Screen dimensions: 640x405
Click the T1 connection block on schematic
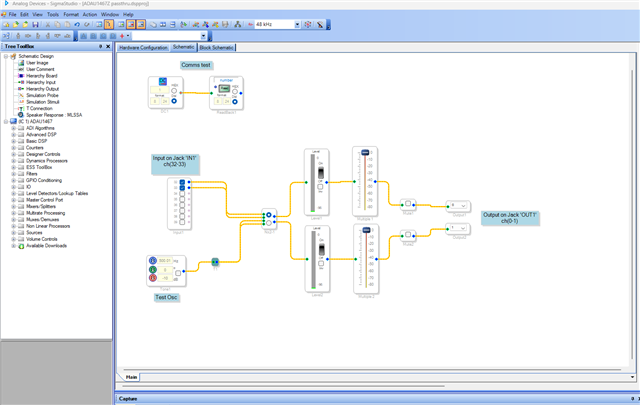[215, 262]
